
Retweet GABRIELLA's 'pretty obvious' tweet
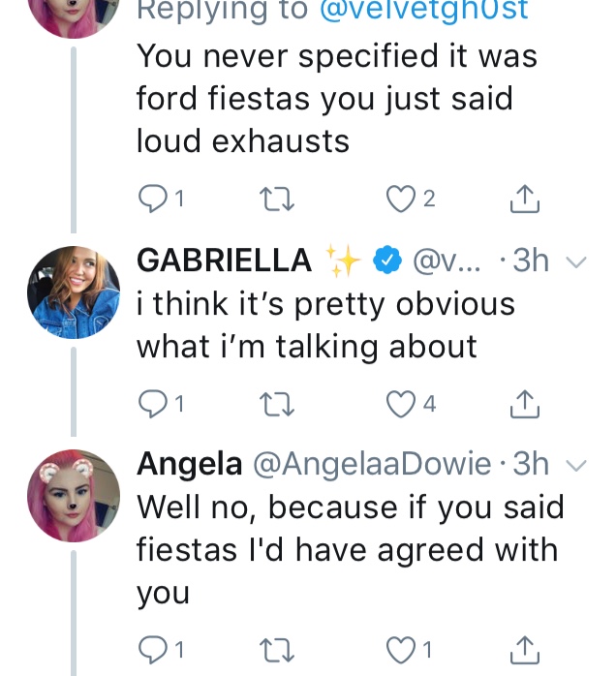click(277, 405)
